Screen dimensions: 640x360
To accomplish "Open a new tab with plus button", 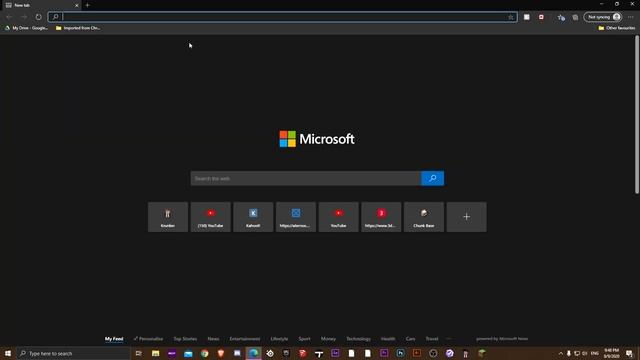I will pos(87,5).
